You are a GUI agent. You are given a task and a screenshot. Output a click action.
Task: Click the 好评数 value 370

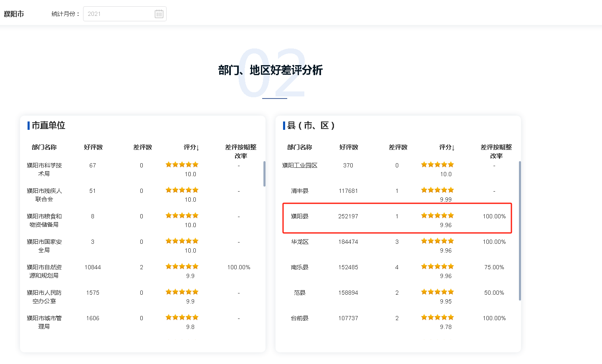click(x=348, y=166)
